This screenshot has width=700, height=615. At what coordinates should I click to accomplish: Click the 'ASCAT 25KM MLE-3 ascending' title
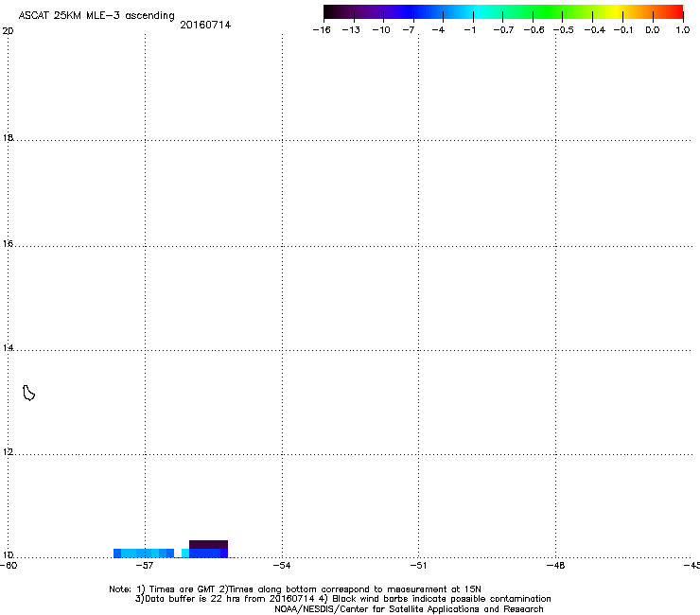[96, 15]
